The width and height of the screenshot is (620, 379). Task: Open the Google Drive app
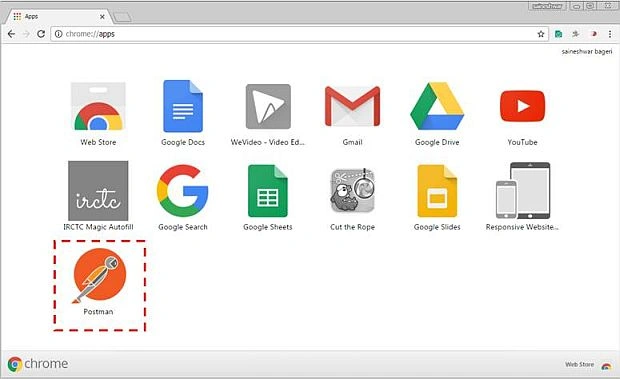pos(437,106)
